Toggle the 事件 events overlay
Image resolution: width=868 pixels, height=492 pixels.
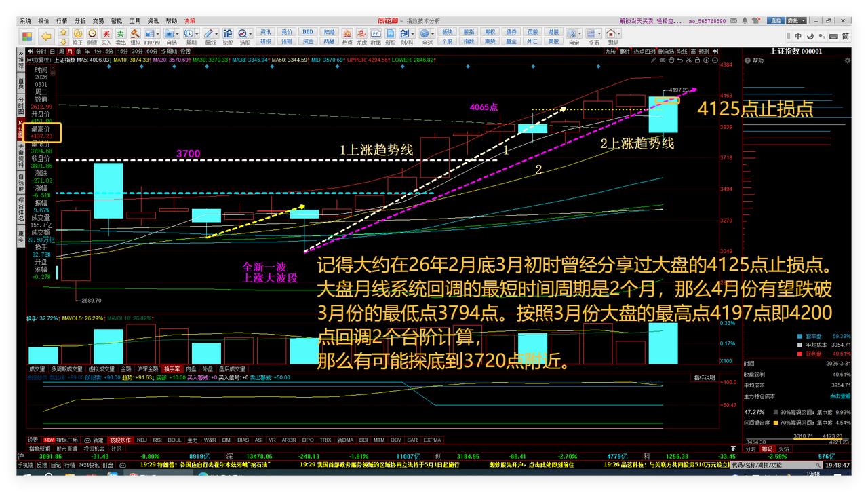(625, 51)
